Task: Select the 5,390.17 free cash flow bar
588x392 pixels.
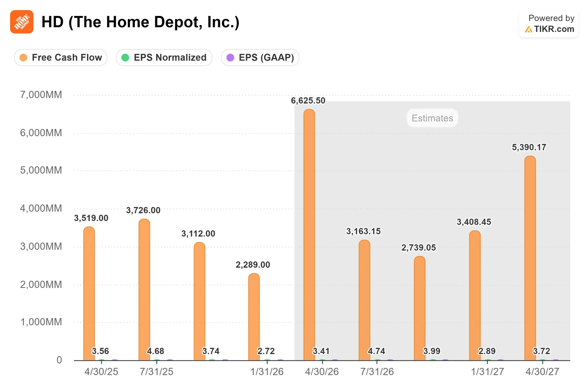Action: click(530, 258)
